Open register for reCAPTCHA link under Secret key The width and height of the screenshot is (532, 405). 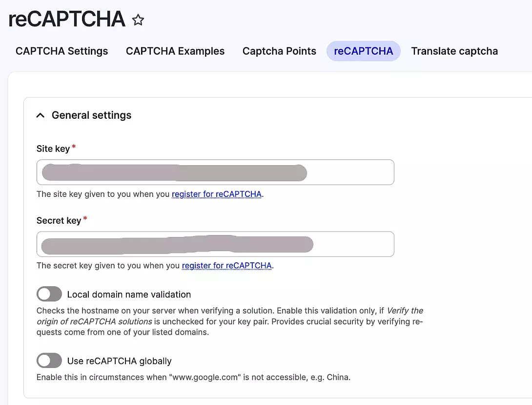tap(226, 265)
